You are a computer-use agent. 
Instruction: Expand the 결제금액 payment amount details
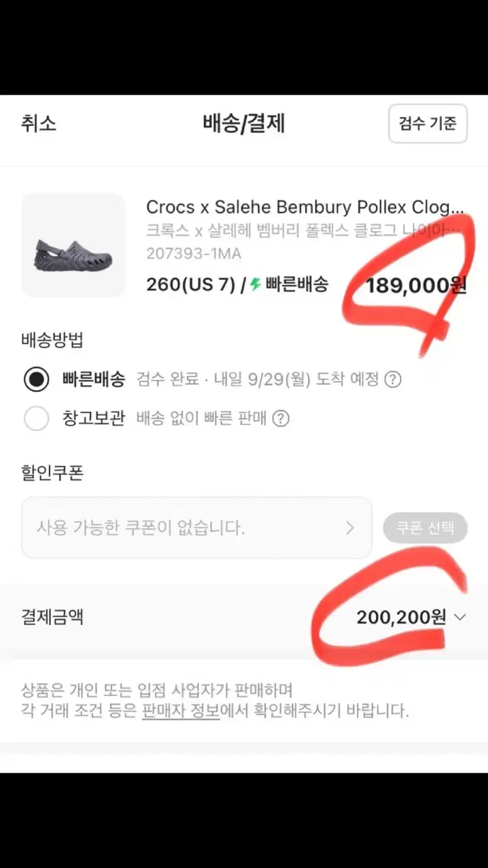coord(460,617)
